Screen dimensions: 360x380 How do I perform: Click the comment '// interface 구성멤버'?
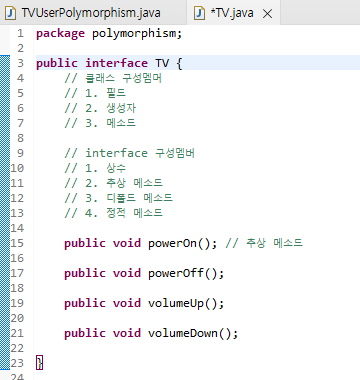[129, 153]
